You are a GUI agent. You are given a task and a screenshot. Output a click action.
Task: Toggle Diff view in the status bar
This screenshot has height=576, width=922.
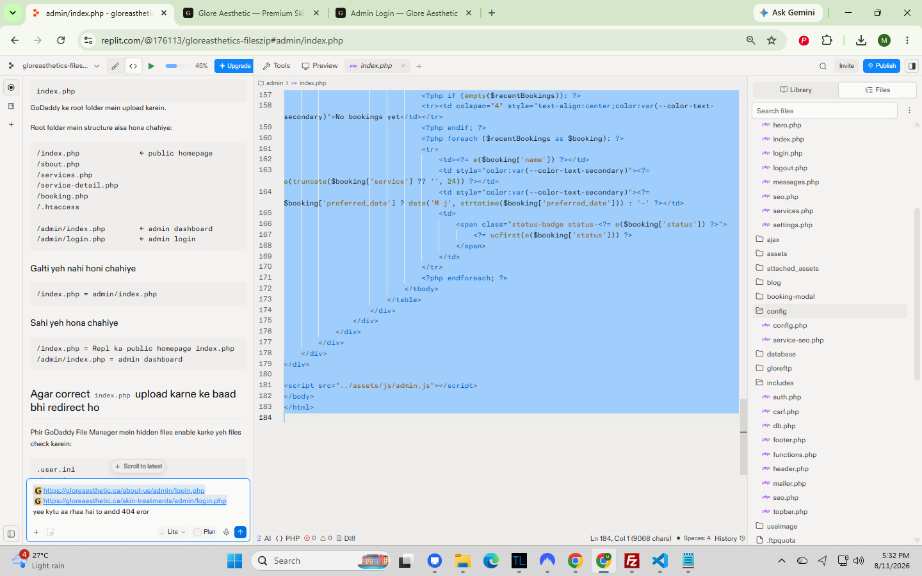346,538
